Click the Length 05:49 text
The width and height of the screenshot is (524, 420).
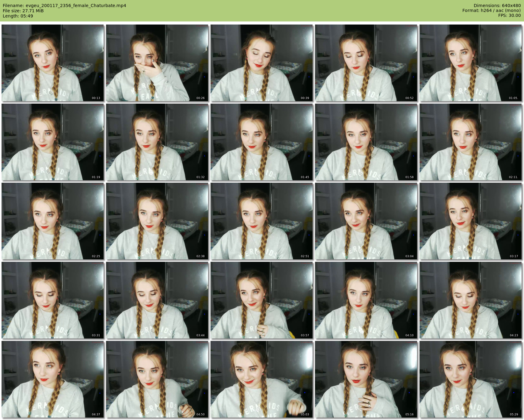[18, 16]
